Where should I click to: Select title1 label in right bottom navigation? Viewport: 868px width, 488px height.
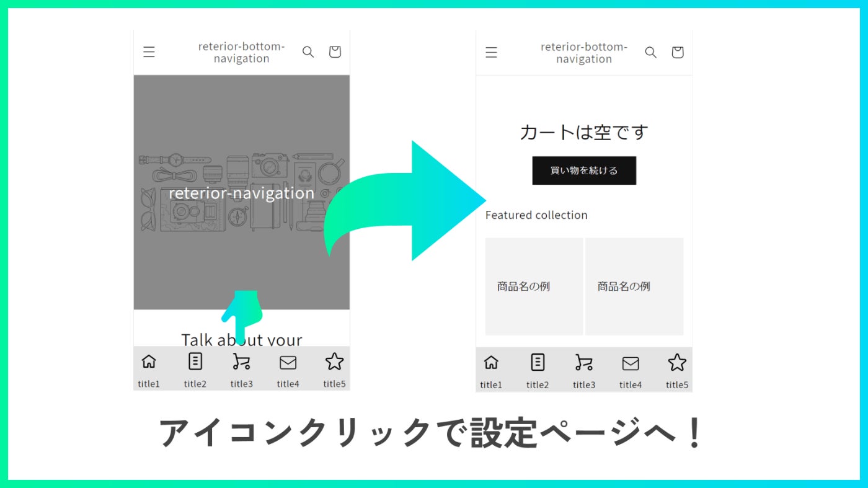[x=491, y=385]
